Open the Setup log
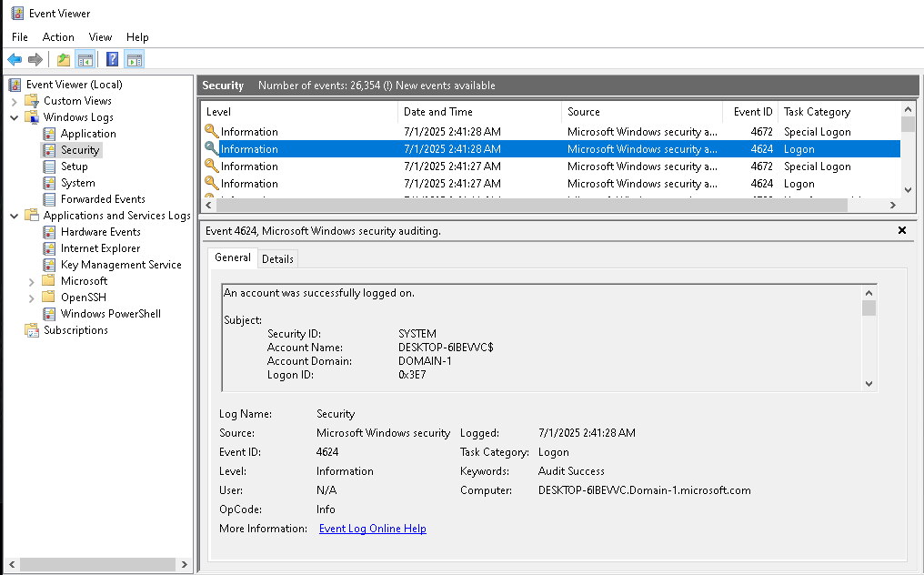This screenshot has width=924, height=575. pos(75,166)
